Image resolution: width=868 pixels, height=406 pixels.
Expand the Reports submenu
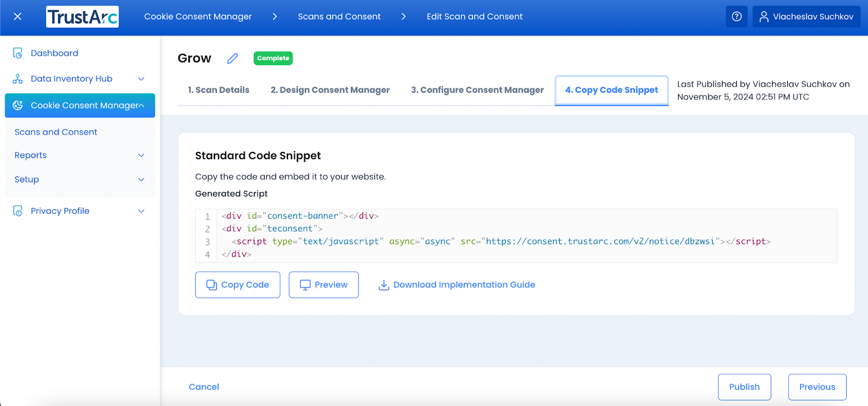(141, 155)
